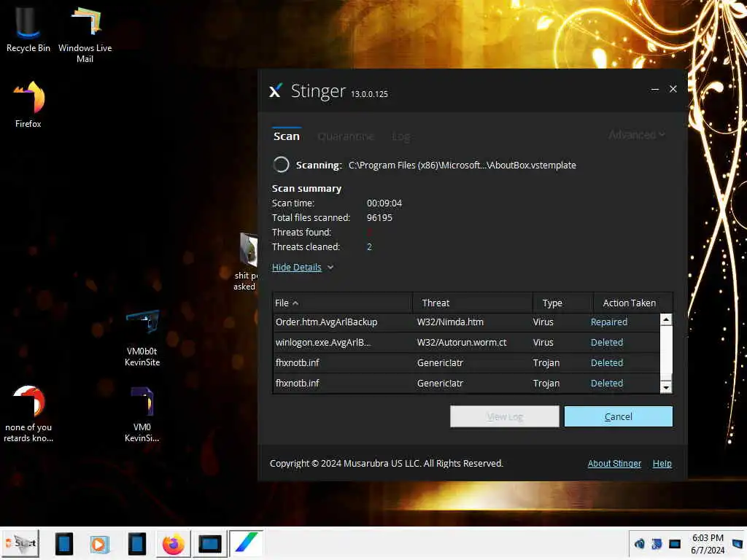Open the Advanced dropdown menu
The width and height of the screenshot is (747, 560).
[x=636, y=135]
